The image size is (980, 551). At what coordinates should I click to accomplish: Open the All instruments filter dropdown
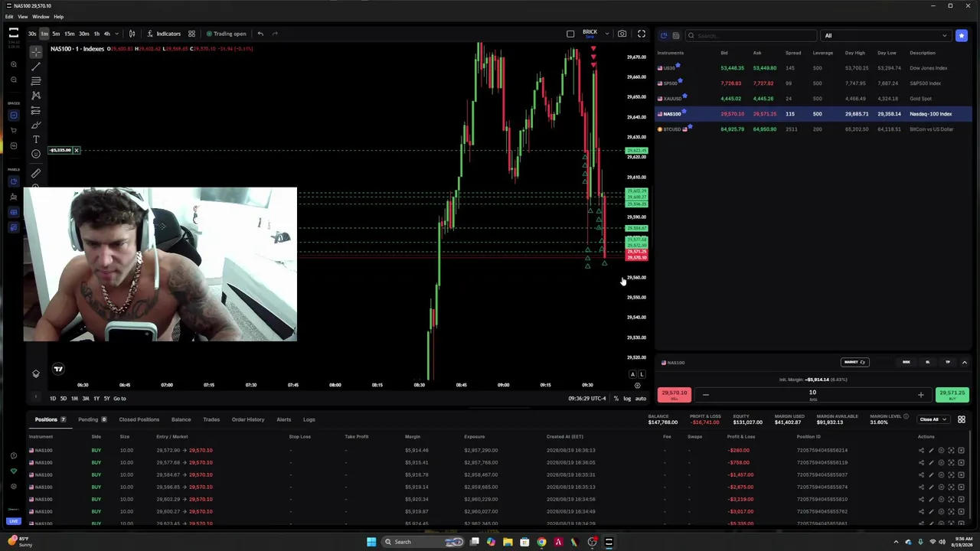885,35
